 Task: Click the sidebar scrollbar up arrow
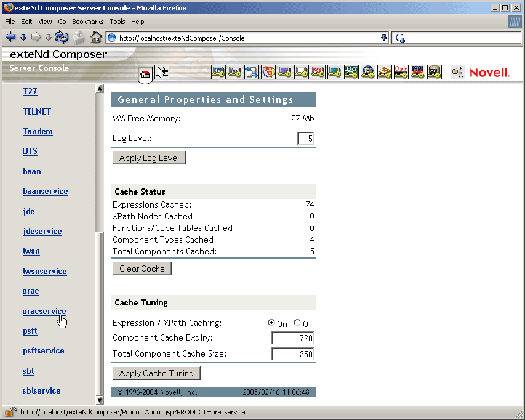coord(100,89)
